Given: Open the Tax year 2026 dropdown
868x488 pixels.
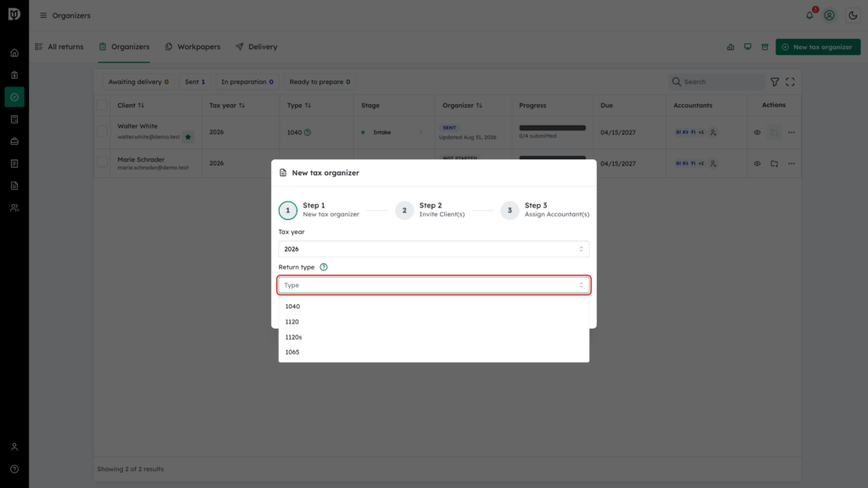Looking at the screenshot, I should tap(433, 249).
